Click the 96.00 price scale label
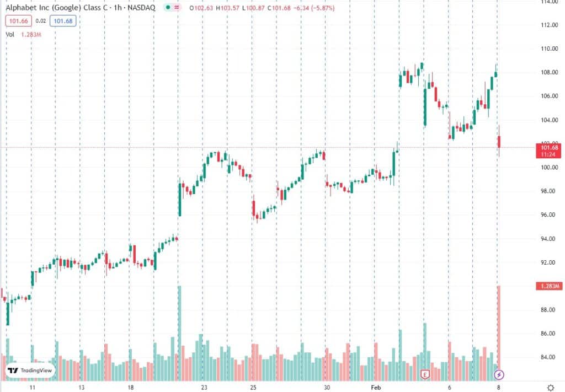Screen dimensions: 565x392 [x=547, y=215]
